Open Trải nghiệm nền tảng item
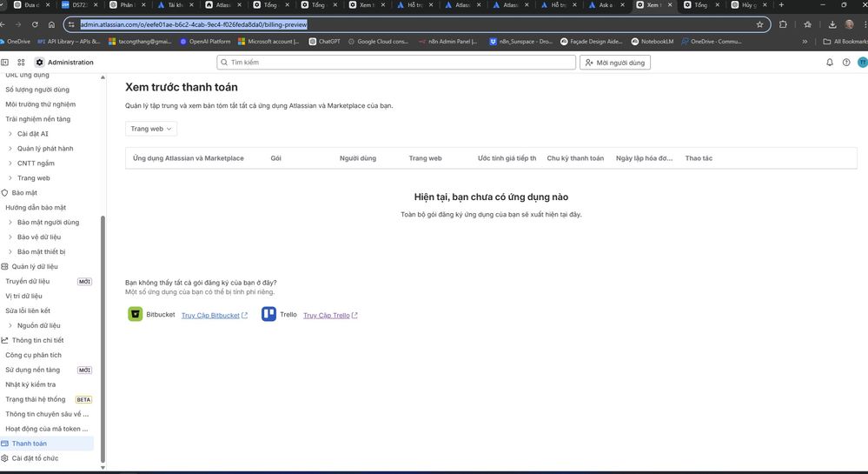 pyautogui.click(x=37, y=118)
